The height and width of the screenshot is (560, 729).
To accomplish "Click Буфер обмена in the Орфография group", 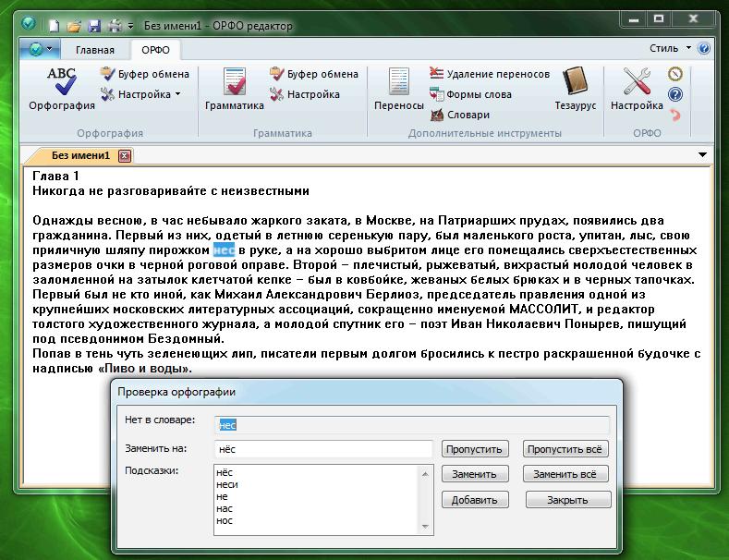I will (145, 74).
